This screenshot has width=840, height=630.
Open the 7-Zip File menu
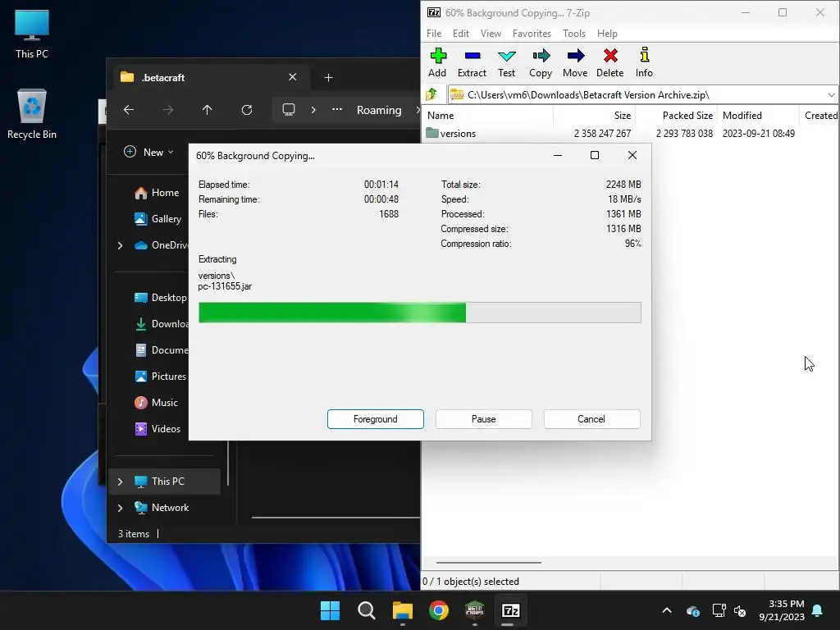point(434,33)
